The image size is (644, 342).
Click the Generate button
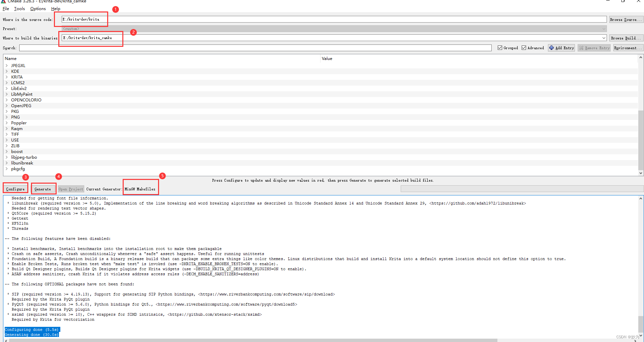click(x=43, y=189)
